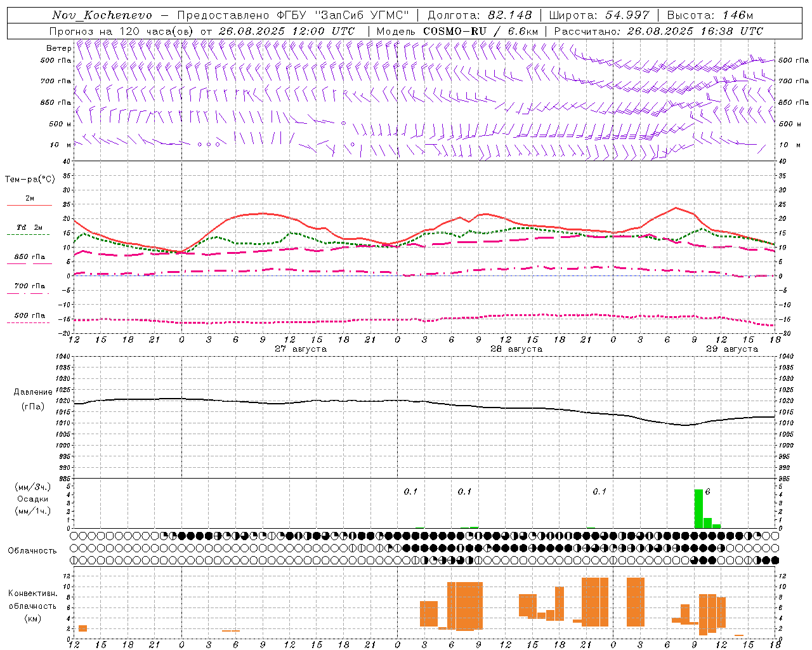This screenshot has width=812, height=650.
Task: Click the model name COSMO-RU / 6.6км
Action: coord(480,31)
